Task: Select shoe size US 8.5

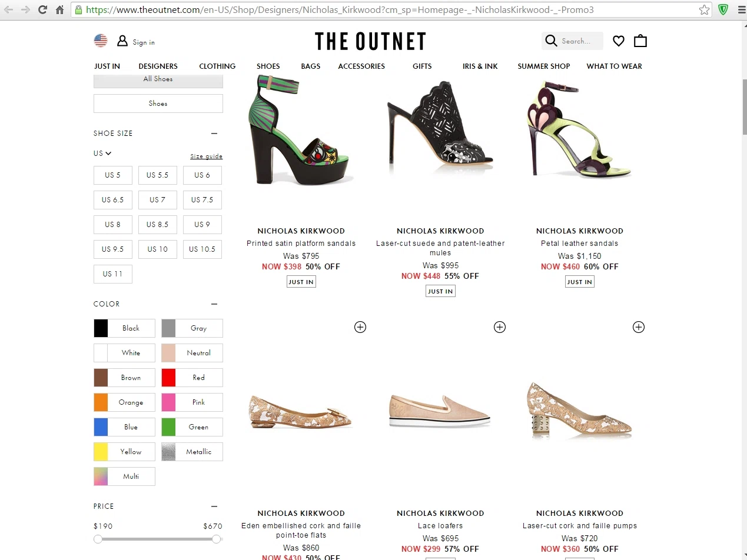Action: [158, 225]
